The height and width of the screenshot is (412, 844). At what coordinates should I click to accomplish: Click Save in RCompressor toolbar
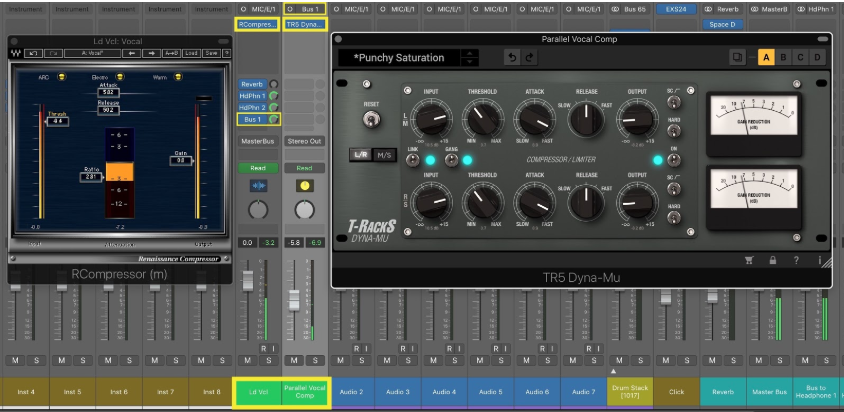click(212, 53)
